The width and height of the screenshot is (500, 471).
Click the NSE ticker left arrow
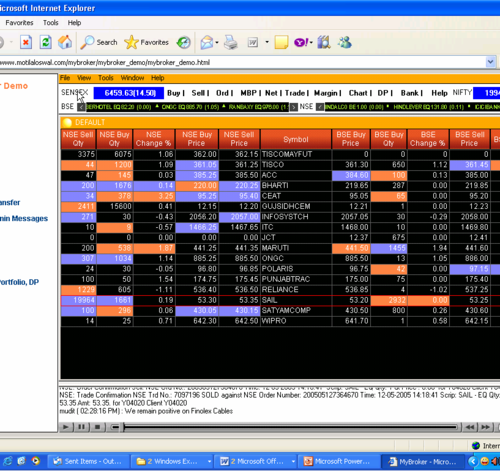[320, 107]
